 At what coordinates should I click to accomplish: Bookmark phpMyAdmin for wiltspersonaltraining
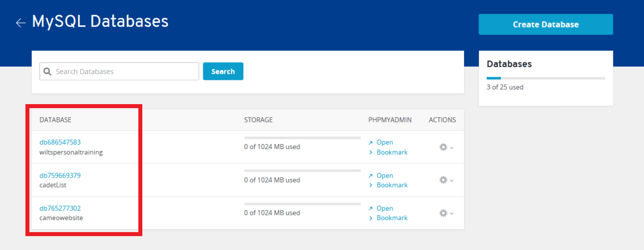(392, 152)
